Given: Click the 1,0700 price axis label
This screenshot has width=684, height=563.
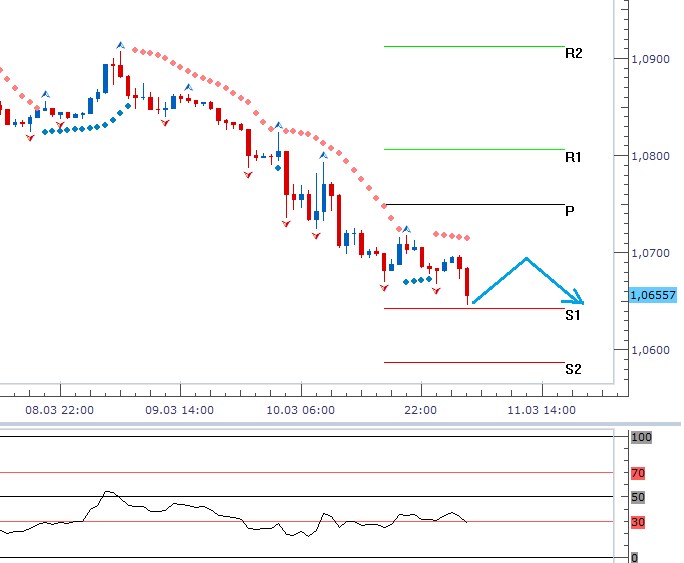Looking at the screenshot, I should pyautogui.click(x=650, y=254).
